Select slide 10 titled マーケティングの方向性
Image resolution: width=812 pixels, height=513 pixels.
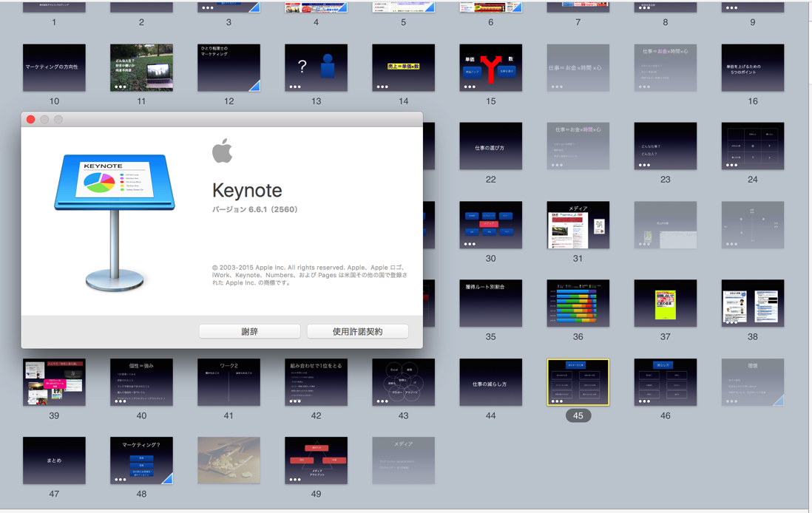click(x=54, y=67)
